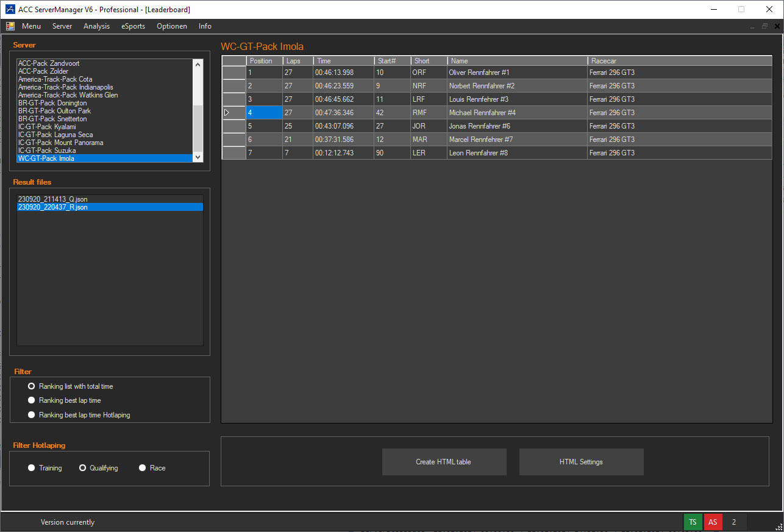784x532 pixels.
Task: Click the inner window restore icon
Action: pyautogui.click(x=764, y=26)
